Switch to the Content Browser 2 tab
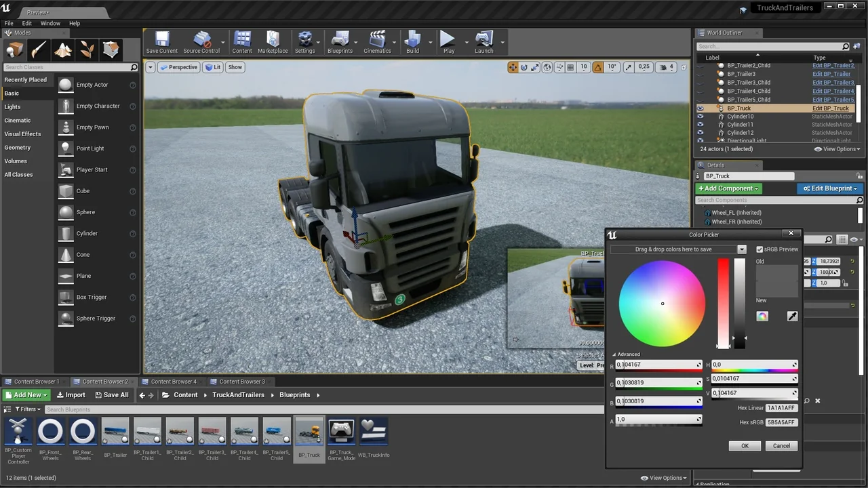Image resolution: width=868 pixels, height=488 pixels. pyautogui.click(x=104, y=381)
